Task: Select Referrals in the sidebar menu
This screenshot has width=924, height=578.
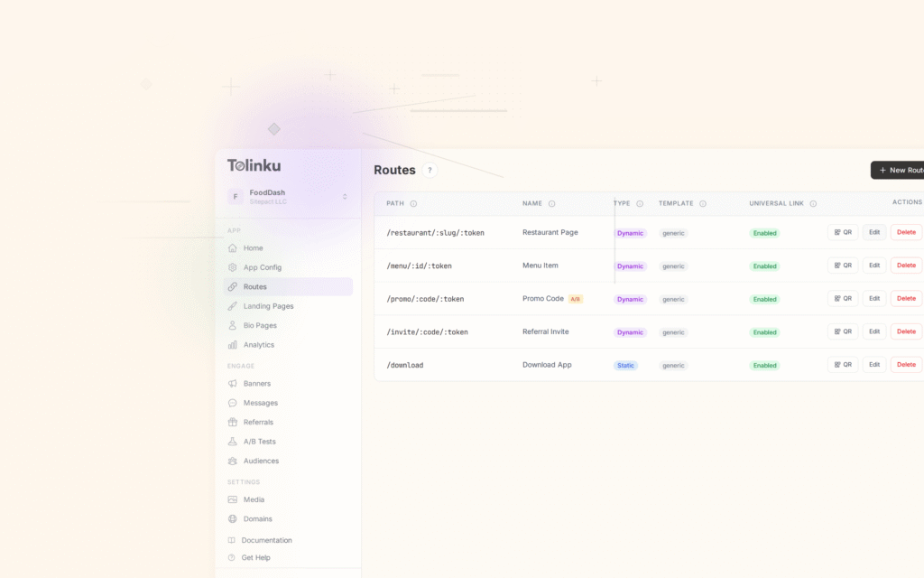Action: 258,423
